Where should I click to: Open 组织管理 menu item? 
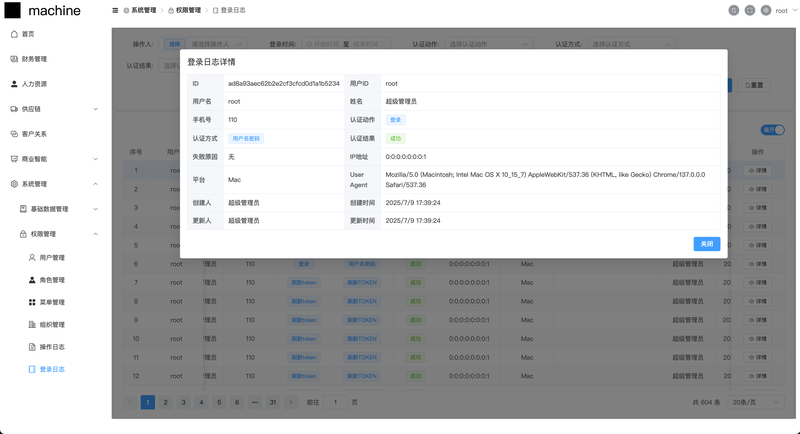52,324
